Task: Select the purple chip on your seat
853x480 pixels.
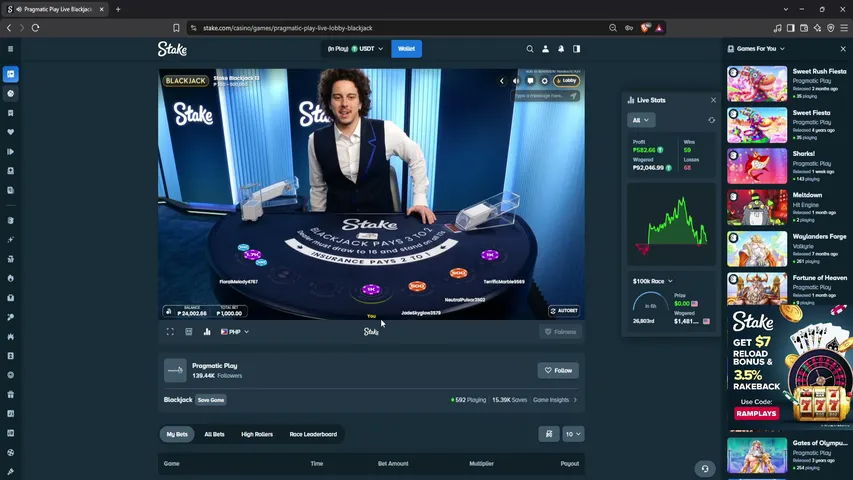Action: click(371, 290)
